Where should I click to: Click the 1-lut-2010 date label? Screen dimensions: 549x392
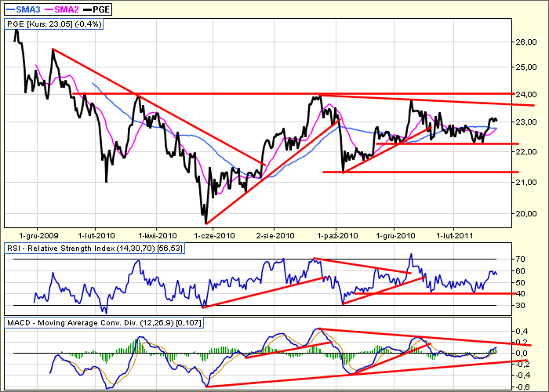96,235
